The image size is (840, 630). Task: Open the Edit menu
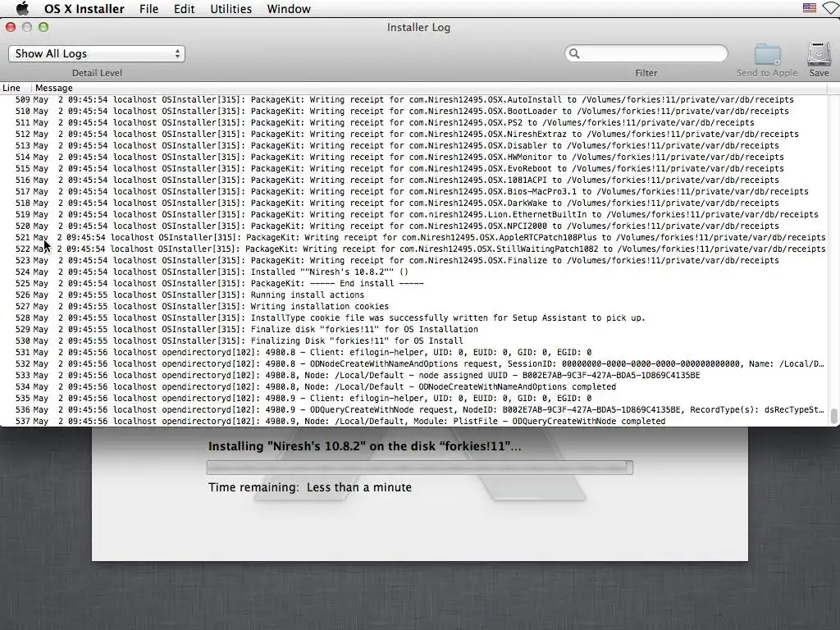[x=184, y=9]
